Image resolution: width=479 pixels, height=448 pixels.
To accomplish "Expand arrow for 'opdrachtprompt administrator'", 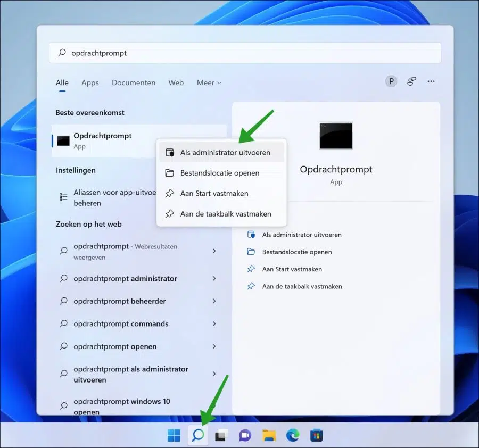I will (214, 278).
